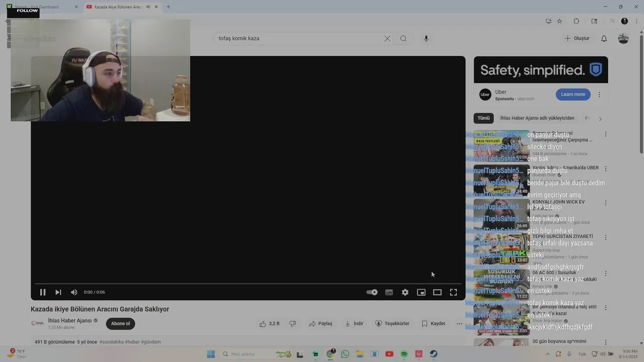Open options for TEPKİ GÜRCİSTAN ZİYARETİ video
The width and height of the screenshot is (644, 362).
tap(606, 237)
